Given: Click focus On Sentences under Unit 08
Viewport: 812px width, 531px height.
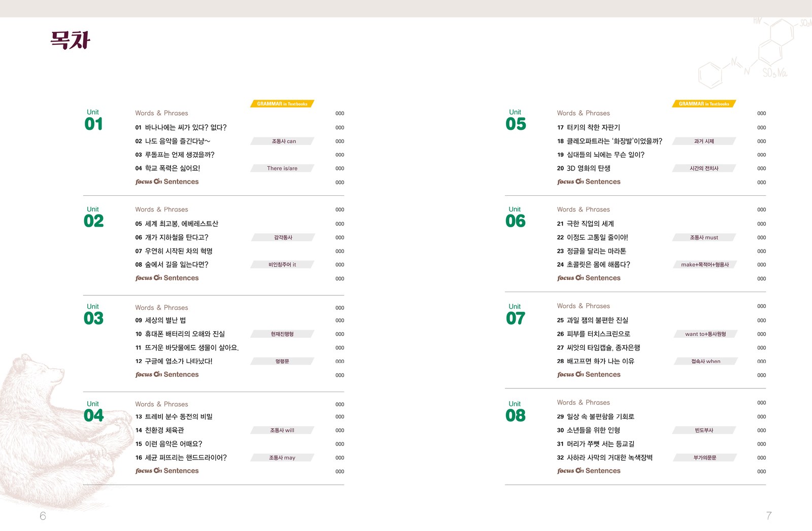Looking at the screenshot, I should [589, 471].
